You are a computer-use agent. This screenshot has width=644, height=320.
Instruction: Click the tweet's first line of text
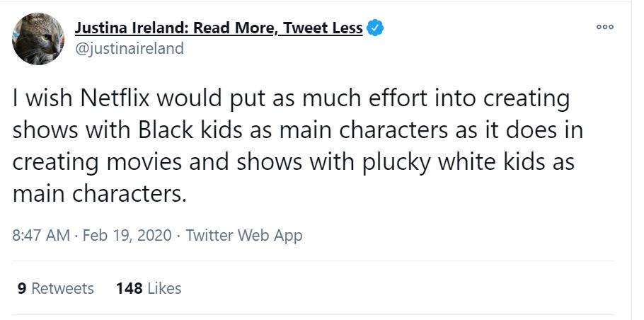tap(290, 98)
